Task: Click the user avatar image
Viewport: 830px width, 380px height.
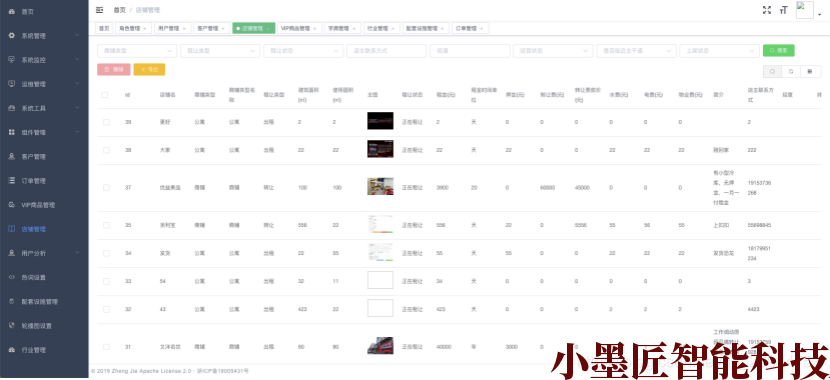Action: click(805, 10)
